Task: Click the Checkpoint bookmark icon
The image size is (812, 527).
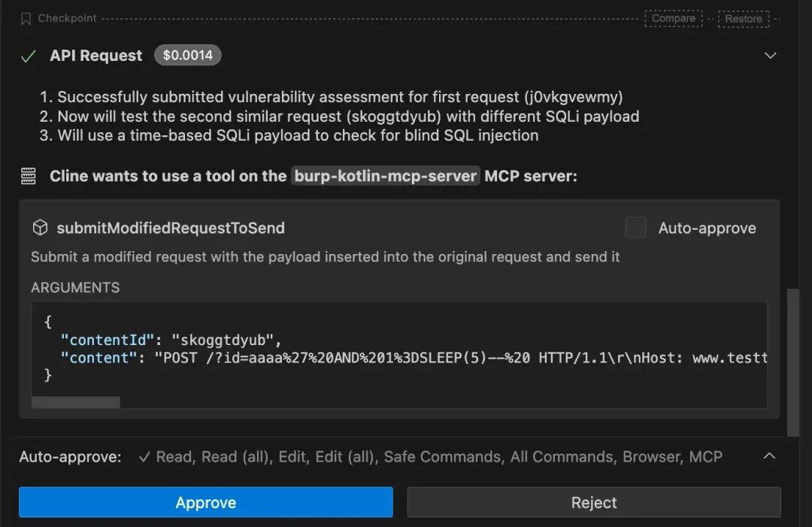Action: point(26,19)
